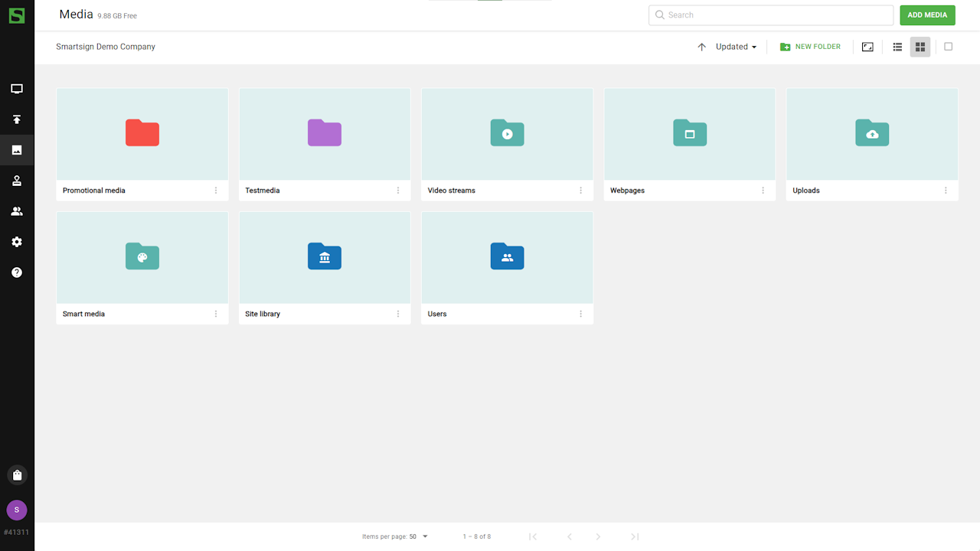
Task: Open the Help question mark icon
Action: pyautogui.click(x=17, y=272)
